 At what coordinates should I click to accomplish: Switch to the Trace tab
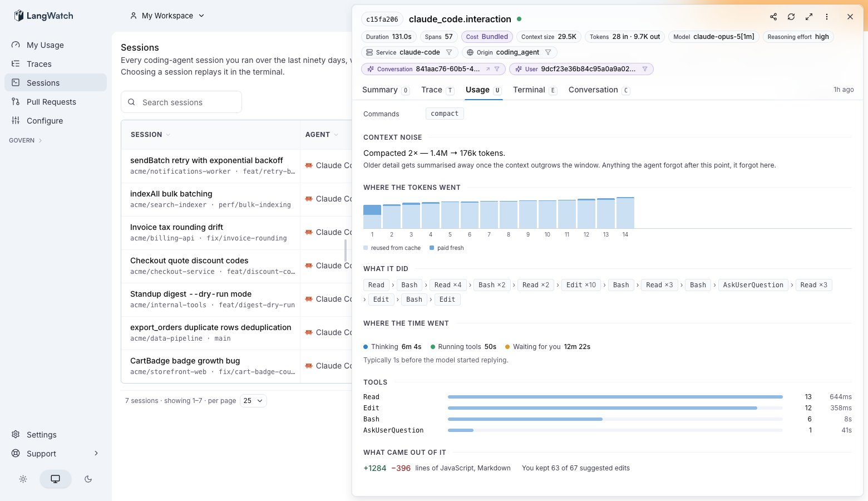[437, 90]
